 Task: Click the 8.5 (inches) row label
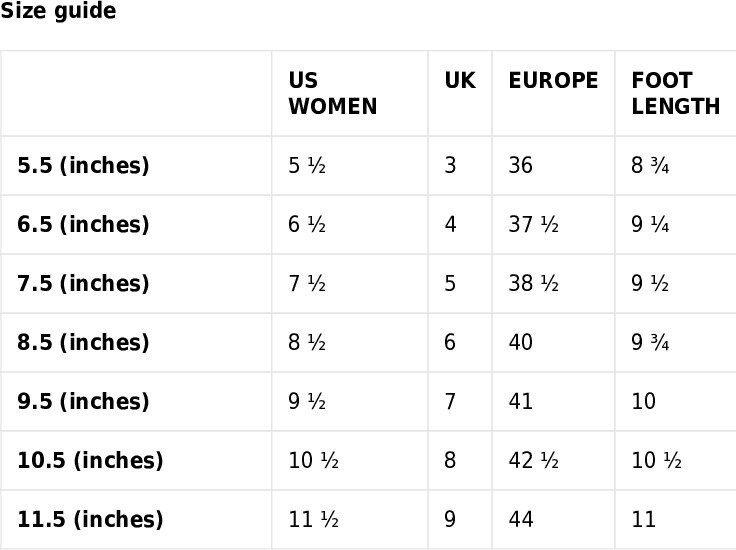point(83,343)
